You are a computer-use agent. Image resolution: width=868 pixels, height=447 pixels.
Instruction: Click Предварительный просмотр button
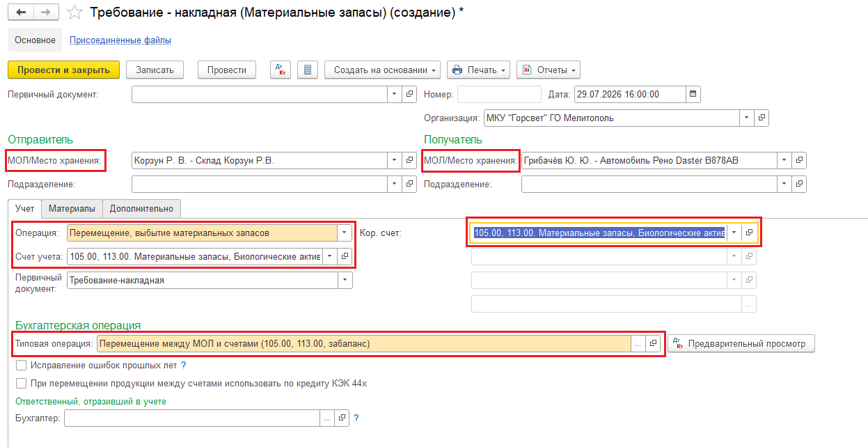point(741,343)
